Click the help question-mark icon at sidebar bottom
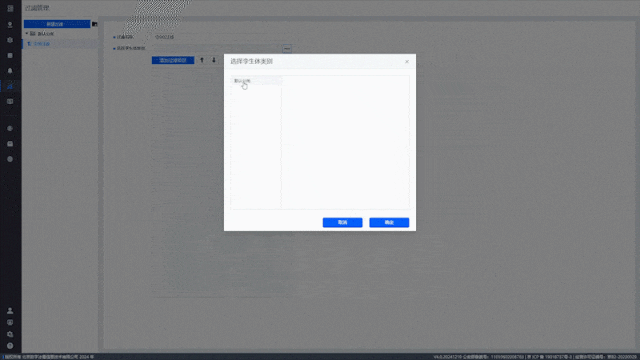This screenshot has height=360, width=640. tap(10, 346)
